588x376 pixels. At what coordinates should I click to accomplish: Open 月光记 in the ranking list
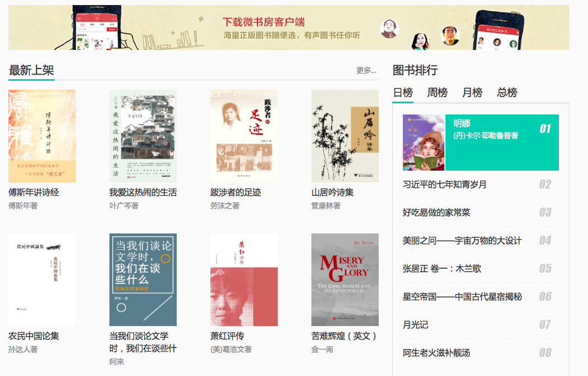pyautogui.click(x=415, y=324)
